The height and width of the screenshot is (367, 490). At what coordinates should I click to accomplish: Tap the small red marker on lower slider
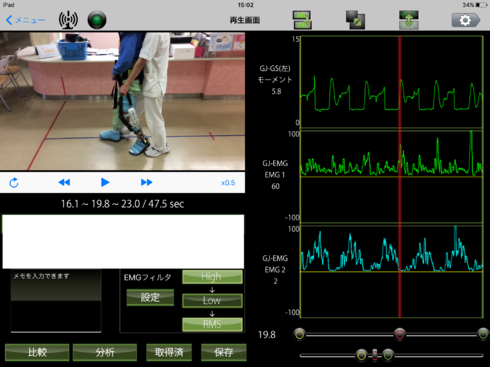coord(375,355)
